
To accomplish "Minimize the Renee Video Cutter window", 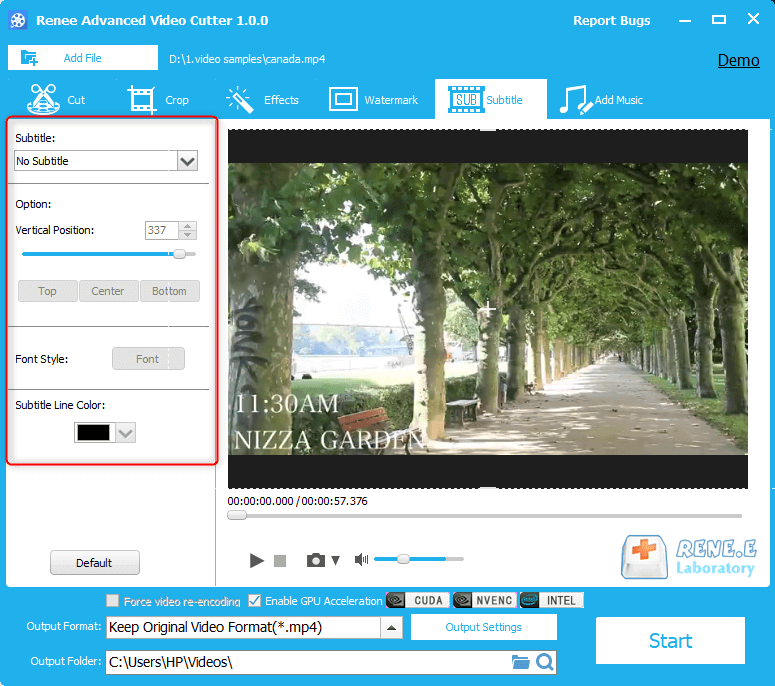I will pyautogui.click(x=685, y=20).
